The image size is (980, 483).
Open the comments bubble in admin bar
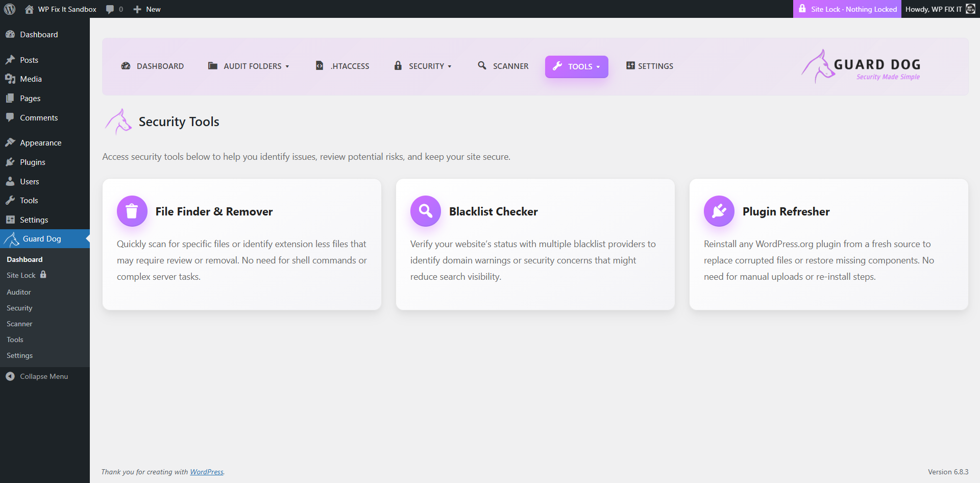coord(114,9)
